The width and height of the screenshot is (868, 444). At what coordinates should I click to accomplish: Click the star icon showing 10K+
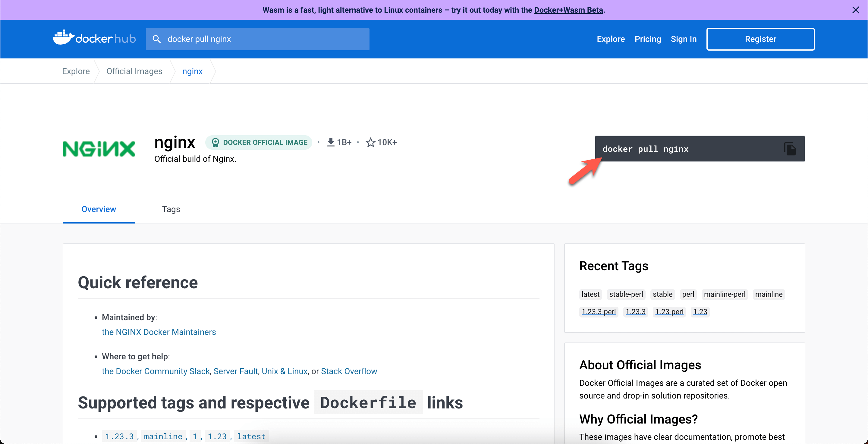(371, 142)
